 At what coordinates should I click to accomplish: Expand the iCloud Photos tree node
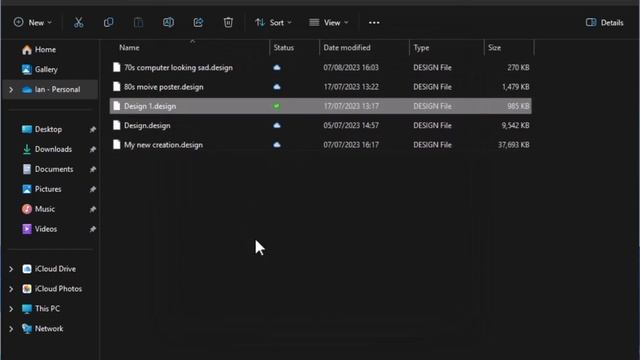click(11, 289)
